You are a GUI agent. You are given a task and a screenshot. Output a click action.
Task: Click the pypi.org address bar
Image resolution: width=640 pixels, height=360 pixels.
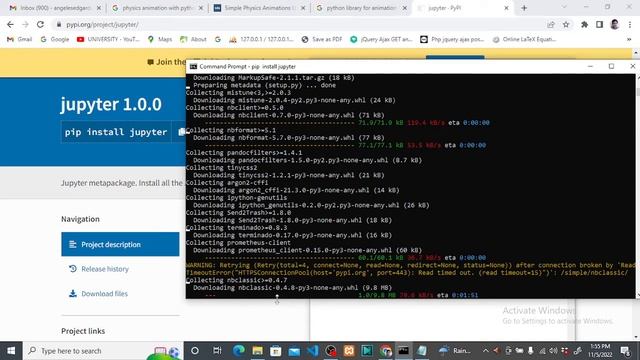[302, 24]
